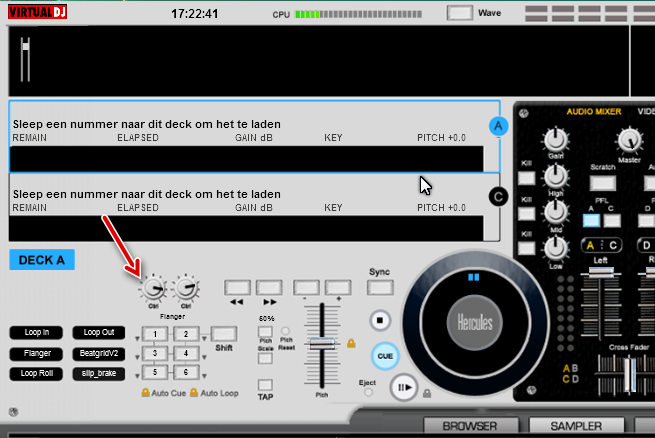The height and width of the screenshot is (438, 655).
Task: Adjust the Gain knob
Action: coord(556,140)
